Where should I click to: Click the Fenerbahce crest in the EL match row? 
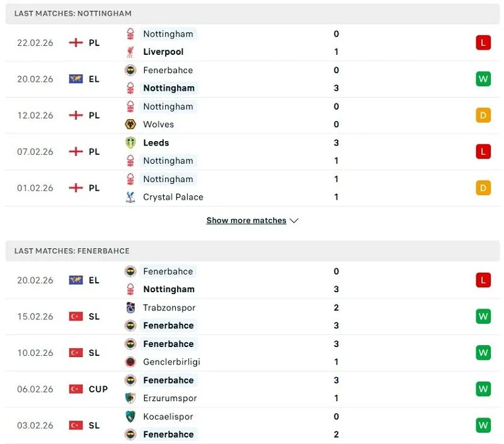pos(130,70)
